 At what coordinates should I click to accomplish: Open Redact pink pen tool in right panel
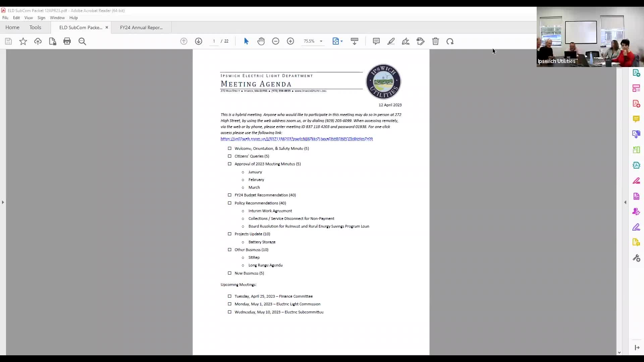(636, 181)
